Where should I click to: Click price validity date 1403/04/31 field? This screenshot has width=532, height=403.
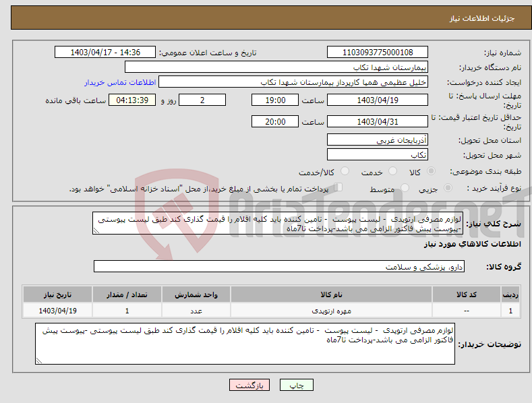(x=378, y=121)
